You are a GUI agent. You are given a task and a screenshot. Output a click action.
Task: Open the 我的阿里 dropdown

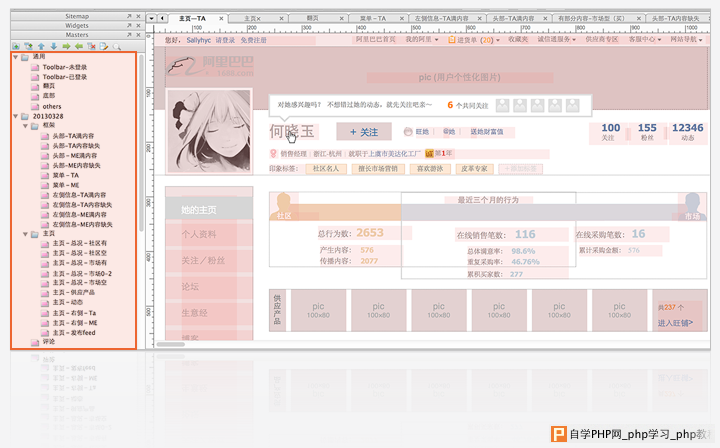coord(422,39)
